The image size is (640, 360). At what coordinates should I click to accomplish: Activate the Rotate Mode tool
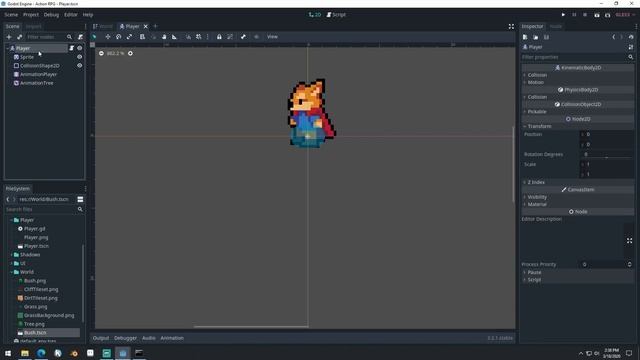(x=118, y=37)
